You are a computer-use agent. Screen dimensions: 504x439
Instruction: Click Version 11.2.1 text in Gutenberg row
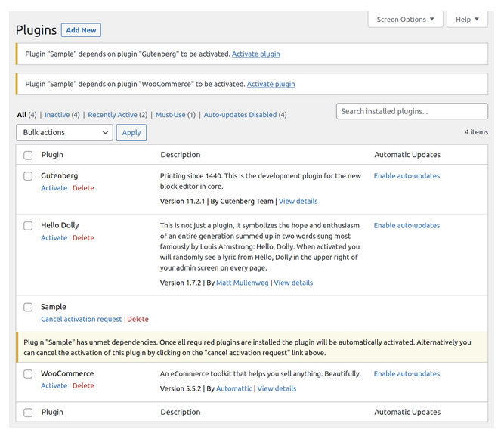pyautogui.click(x=182, y=202)
